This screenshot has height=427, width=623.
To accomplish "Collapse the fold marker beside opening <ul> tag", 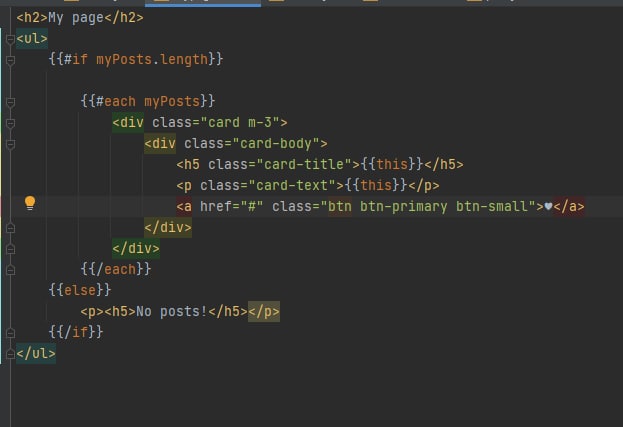I will point(10,39).
